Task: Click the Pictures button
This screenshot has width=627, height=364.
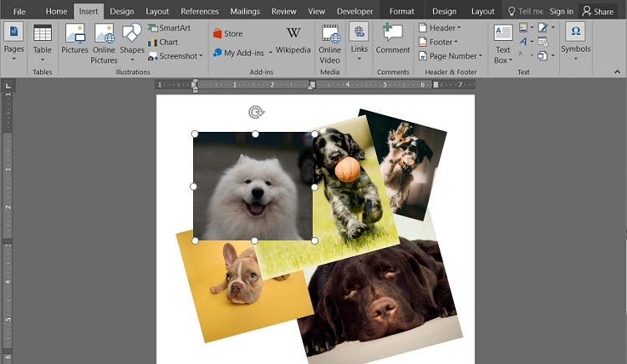Action: pos(74,38)
